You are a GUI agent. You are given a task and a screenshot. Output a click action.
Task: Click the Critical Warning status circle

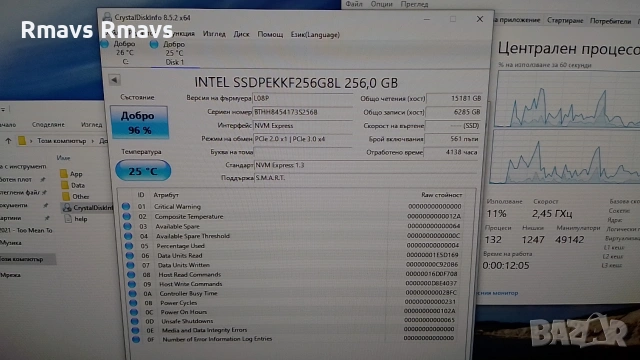click(126, 207)
